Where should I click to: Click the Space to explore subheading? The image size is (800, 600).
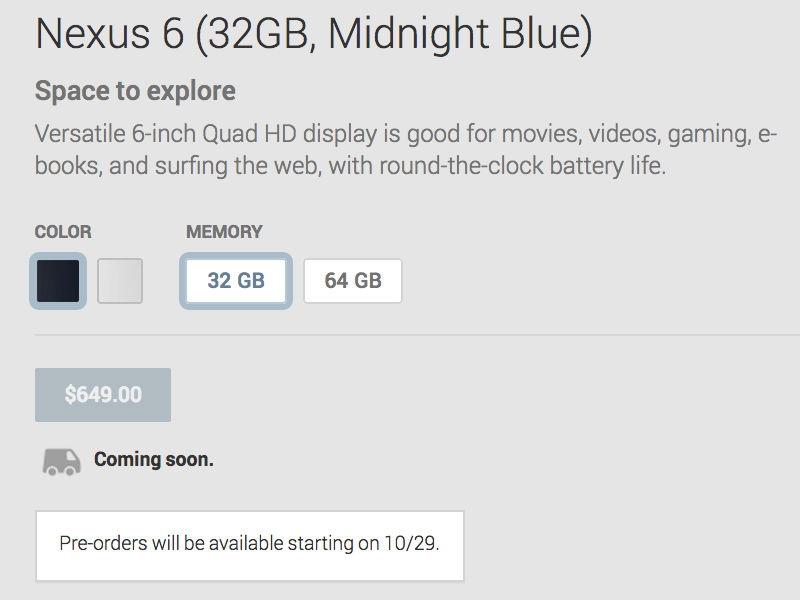point(135,91)
